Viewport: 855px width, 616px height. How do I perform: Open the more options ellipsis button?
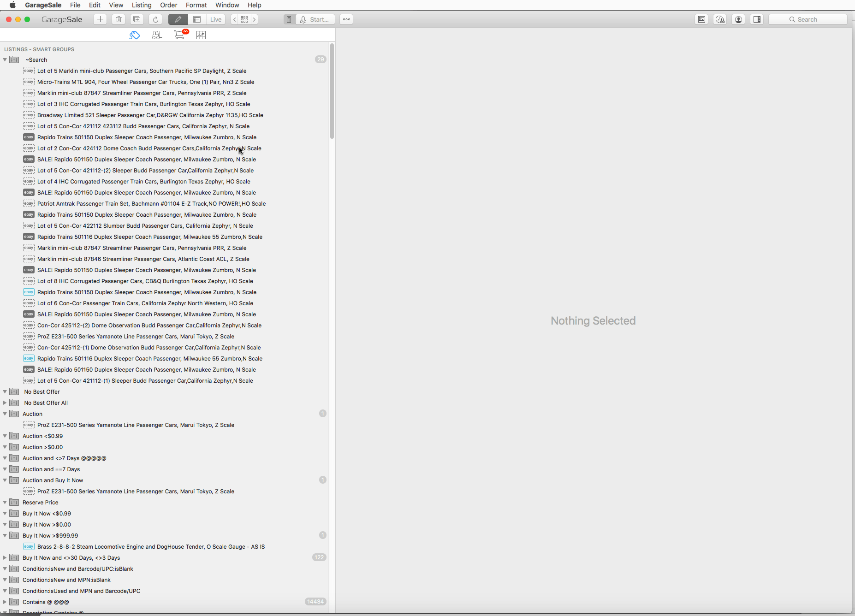coord(346,19)
